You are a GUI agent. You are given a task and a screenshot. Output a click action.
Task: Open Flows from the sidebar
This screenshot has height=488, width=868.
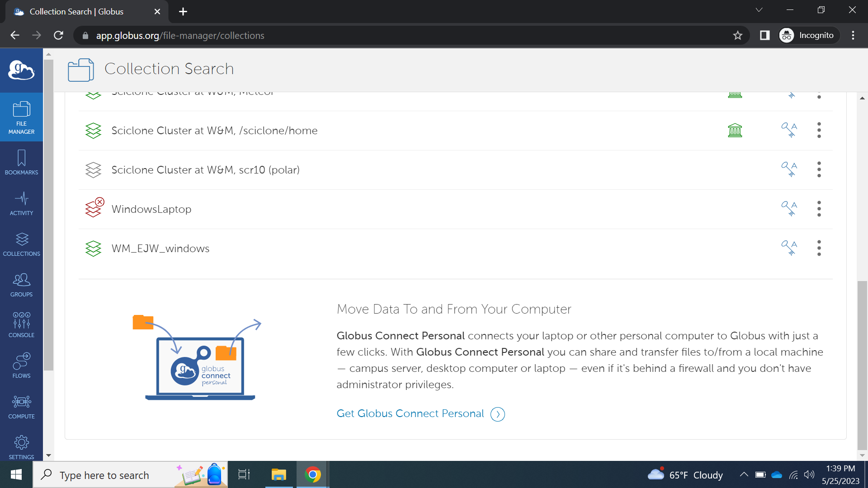pos(21,366)
